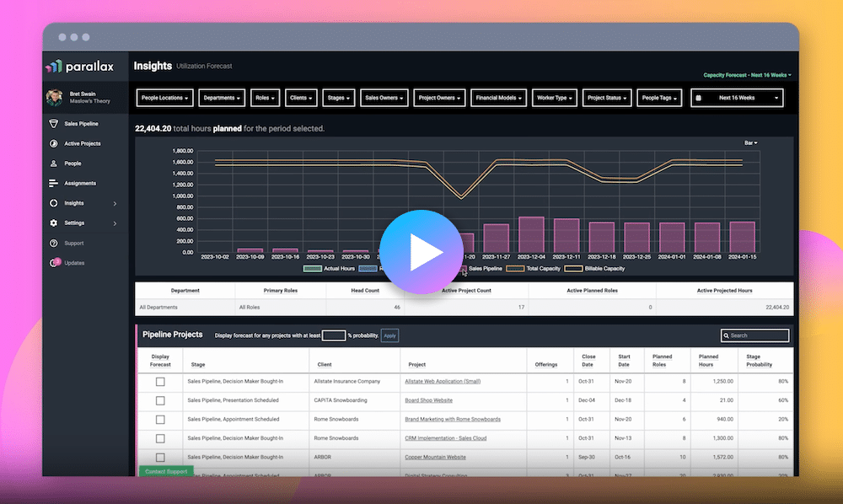Check Display Forecast for CRM Implementation - Sales Cloud

[x=160, y=438]
